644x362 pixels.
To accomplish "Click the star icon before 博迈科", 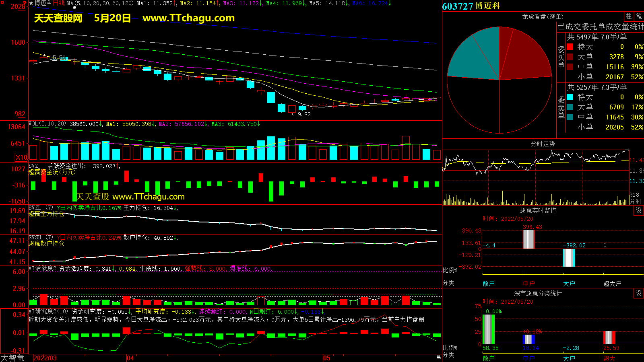I will 31,3.
